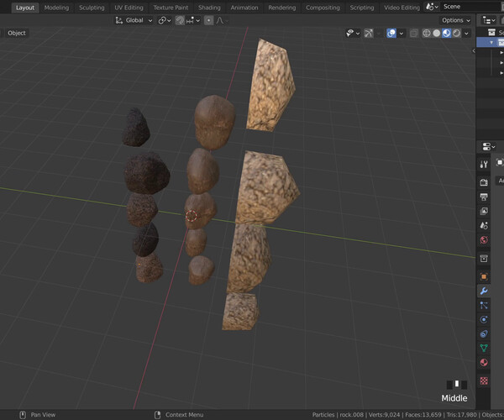
Task: Switch to Animation workspace tab
Action: click(244, 8)
